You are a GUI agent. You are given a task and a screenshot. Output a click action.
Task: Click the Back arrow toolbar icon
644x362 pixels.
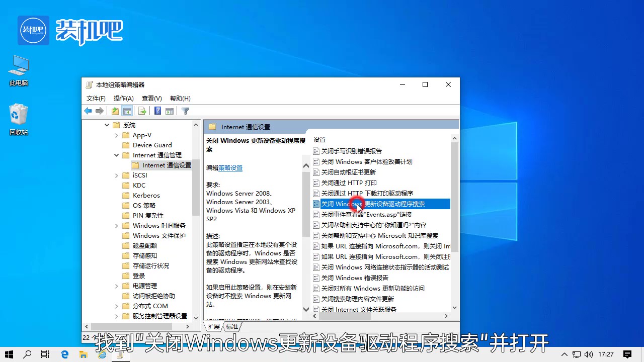click(88, 111)
